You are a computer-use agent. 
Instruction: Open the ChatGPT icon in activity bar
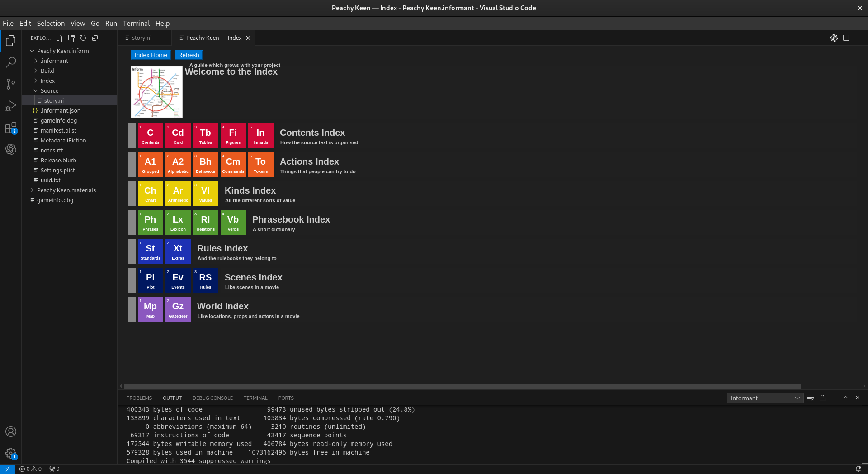[11, 149]
